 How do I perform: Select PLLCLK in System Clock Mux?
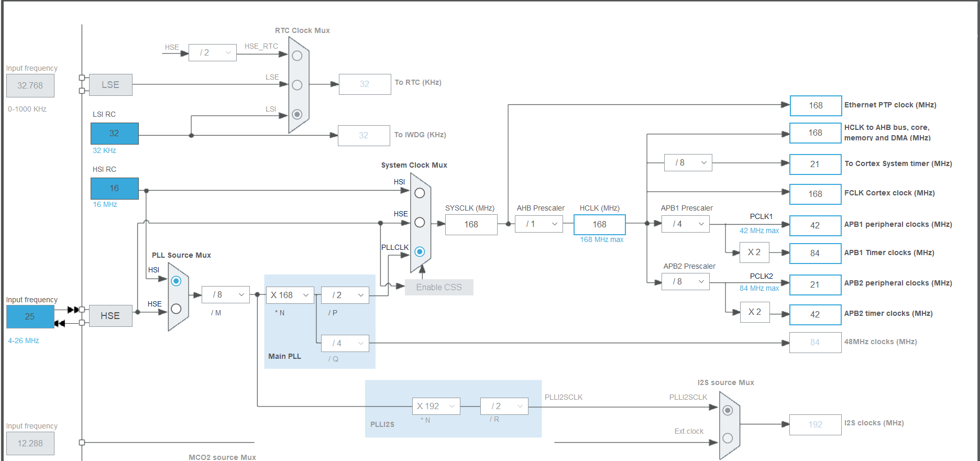[420, 252]
